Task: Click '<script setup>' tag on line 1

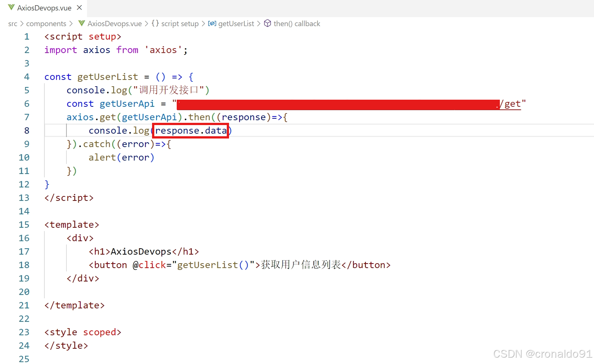Action: (x=83, y=37)
